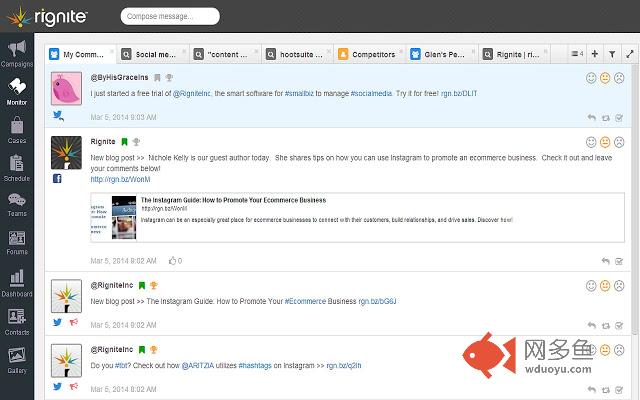Like the Rignite Facebook post thumbs up

click(175, 260)
